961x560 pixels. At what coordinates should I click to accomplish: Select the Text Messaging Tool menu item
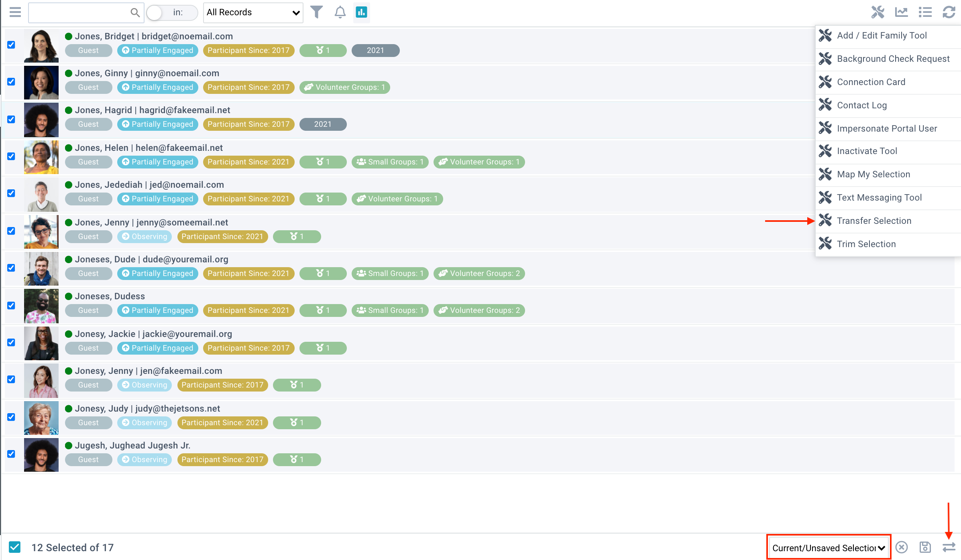(x=879, y=197)
